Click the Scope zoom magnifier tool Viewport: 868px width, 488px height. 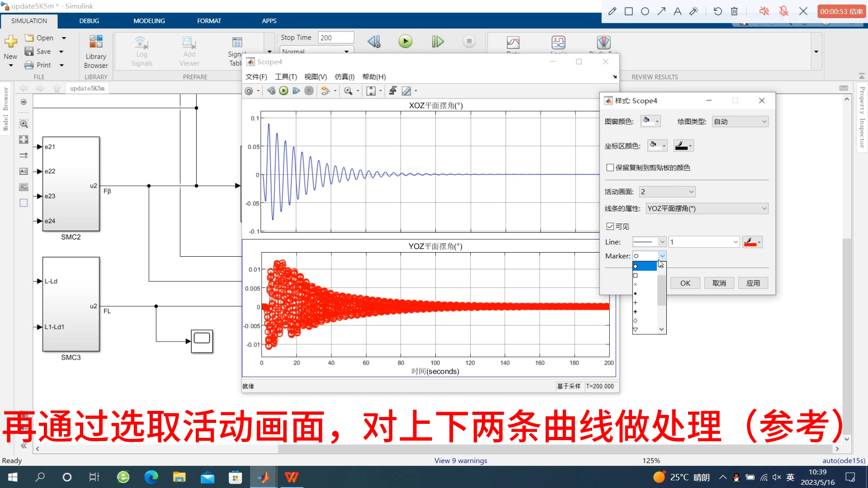coord(348,91)
